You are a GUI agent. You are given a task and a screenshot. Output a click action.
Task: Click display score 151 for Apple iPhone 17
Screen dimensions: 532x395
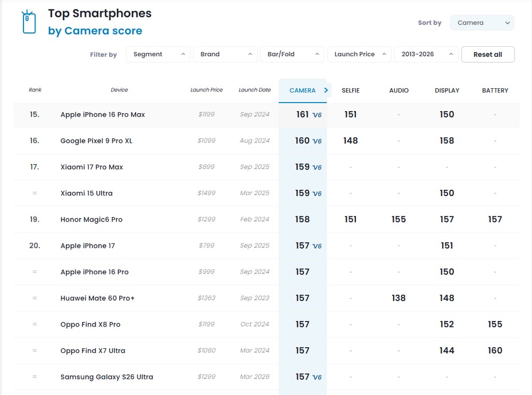447,246
